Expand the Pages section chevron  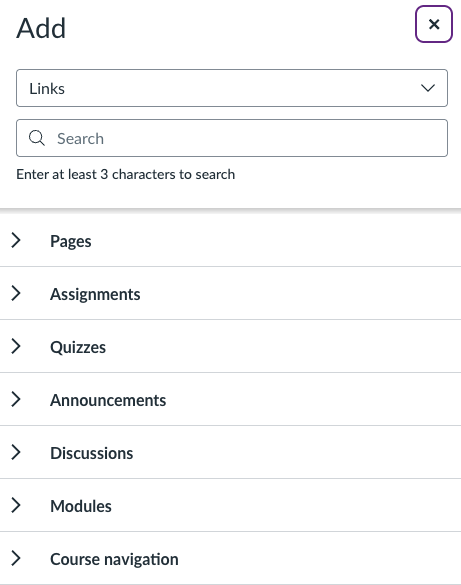[16, 240]
